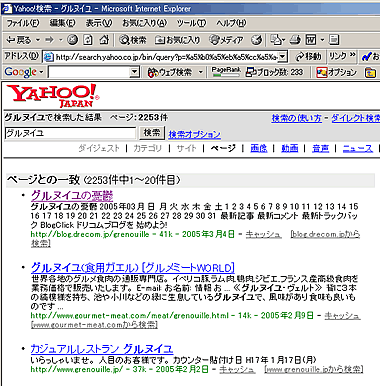The image size is (380, 386).
Task: Open the グルヌイユの憂鬱 result link
Action: click(x=72, y=196)
